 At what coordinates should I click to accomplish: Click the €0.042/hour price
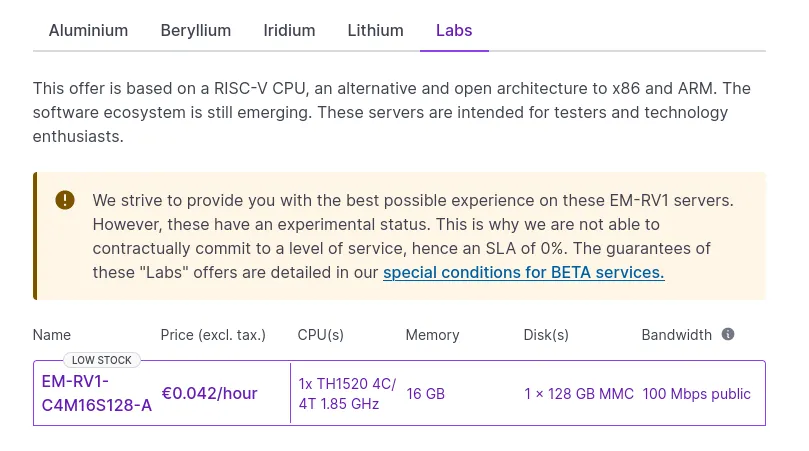coord(209,393)
